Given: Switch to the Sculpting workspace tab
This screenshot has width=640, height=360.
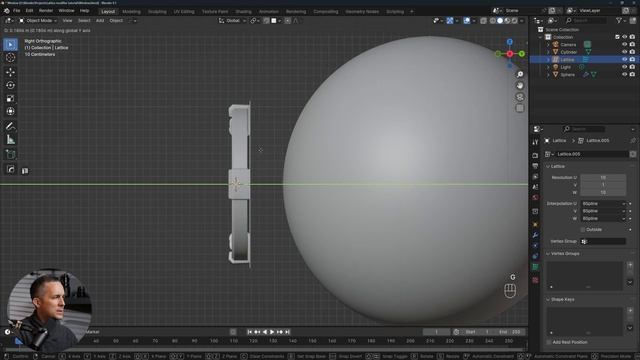Looking at the screenshot, I should point(157,12).
